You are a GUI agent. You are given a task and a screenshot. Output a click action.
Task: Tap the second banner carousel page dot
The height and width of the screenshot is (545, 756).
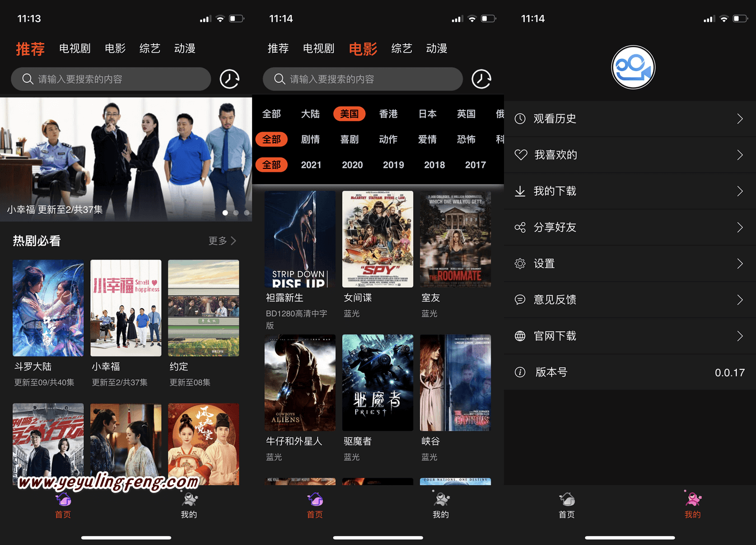[x=236, y=213]
